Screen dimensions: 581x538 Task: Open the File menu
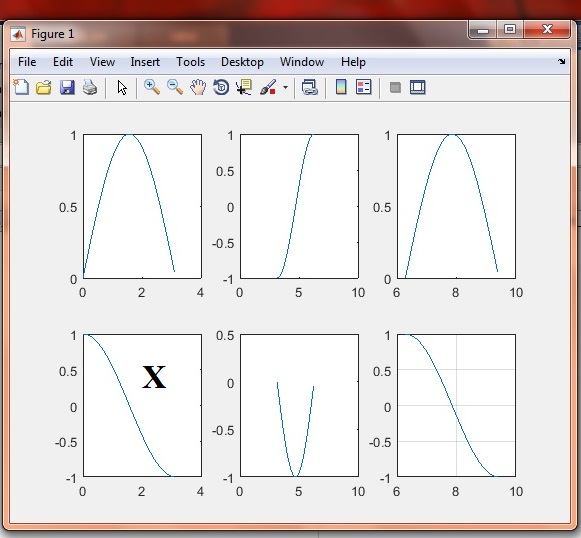click(27, 62)
